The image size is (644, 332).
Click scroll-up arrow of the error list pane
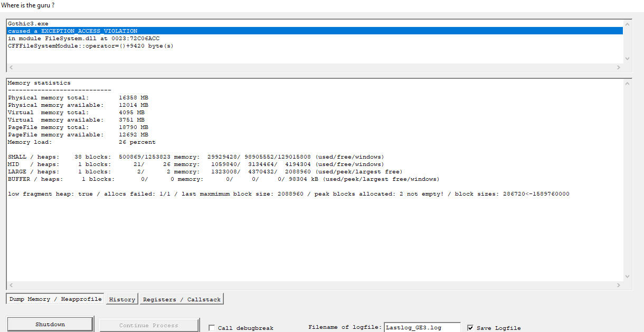627,24
